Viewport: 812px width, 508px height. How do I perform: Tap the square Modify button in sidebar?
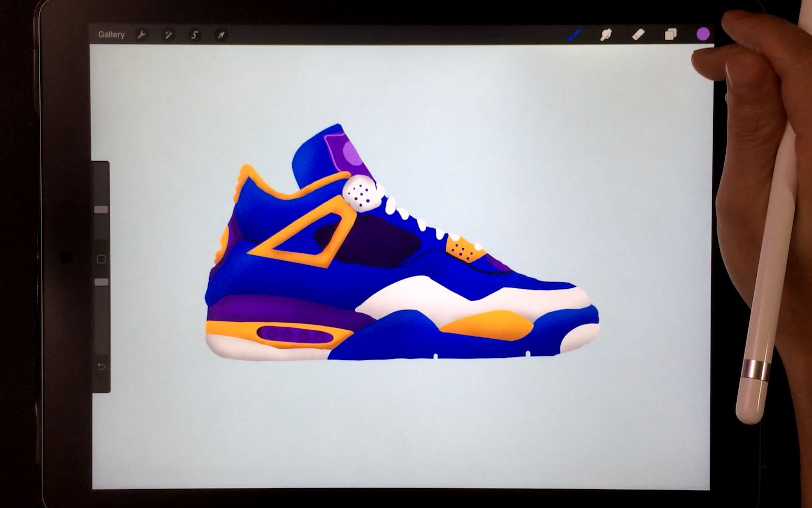point(101,259)
